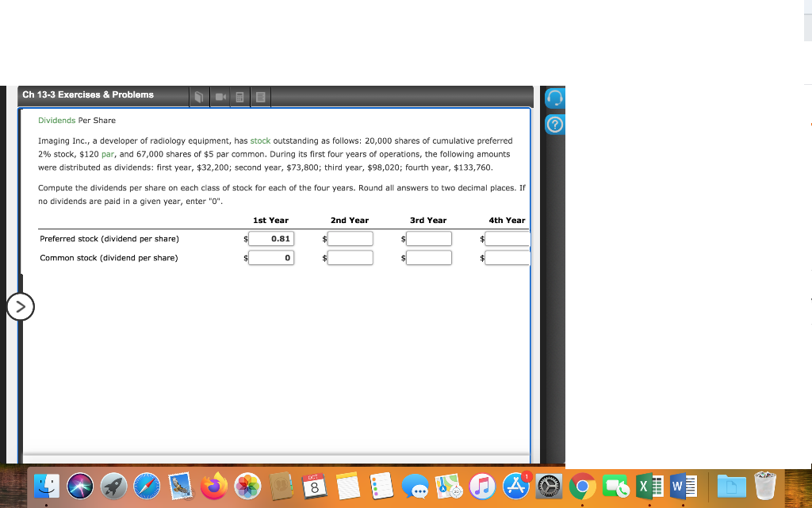812x508 pixels.
Task: Open the Trash from the dock
Action: 764,486
